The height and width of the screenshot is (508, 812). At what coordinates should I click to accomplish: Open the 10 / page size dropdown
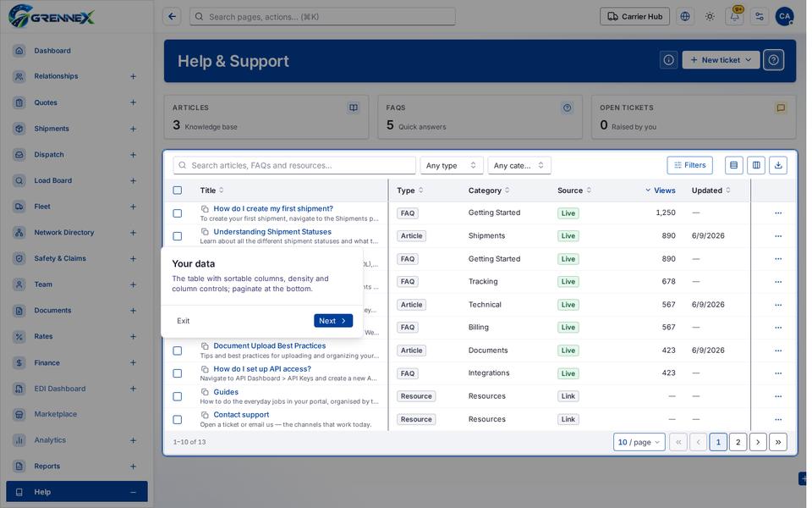(x=639, y=442)
